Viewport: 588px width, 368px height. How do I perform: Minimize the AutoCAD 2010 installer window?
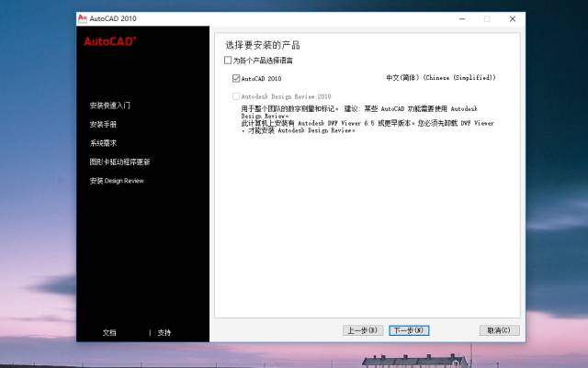[x=462, y=18]
